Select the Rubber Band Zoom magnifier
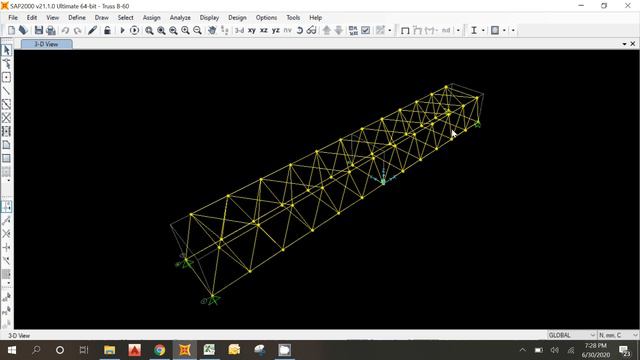640x360 pixels. tap(149, 30)
